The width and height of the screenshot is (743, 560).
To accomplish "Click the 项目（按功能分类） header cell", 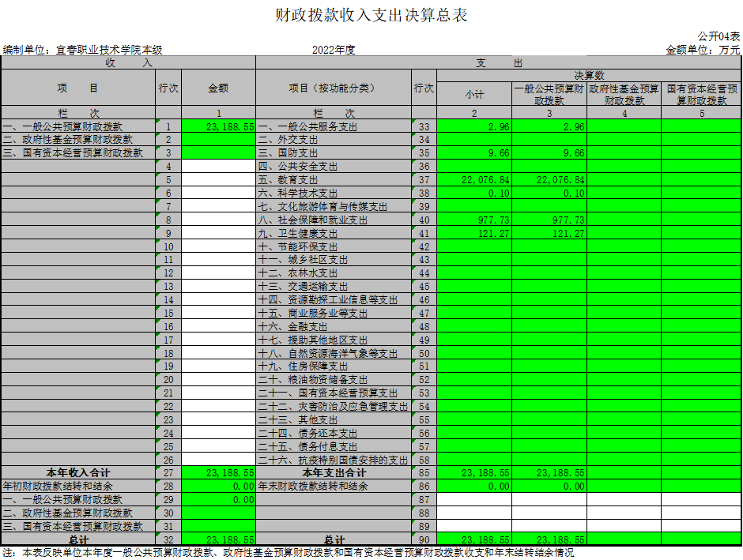I will click(x=333, y=88).
